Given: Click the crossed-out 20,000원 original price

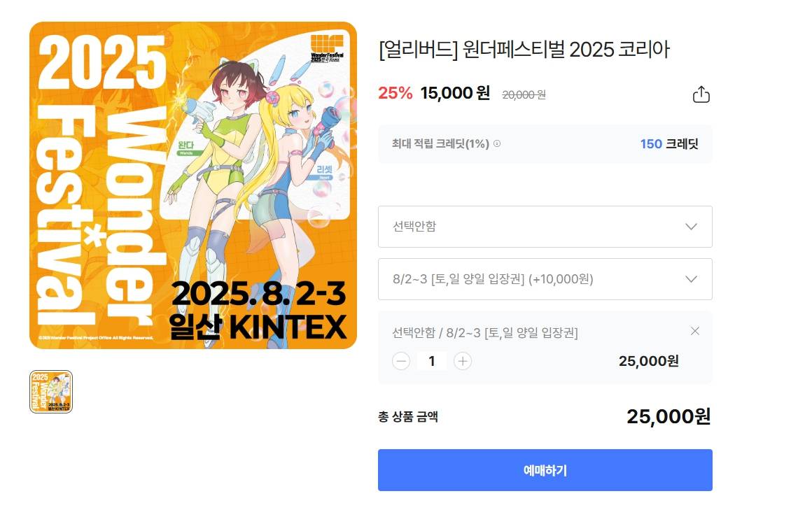Looking at the screenshot, I should (524, 95).
